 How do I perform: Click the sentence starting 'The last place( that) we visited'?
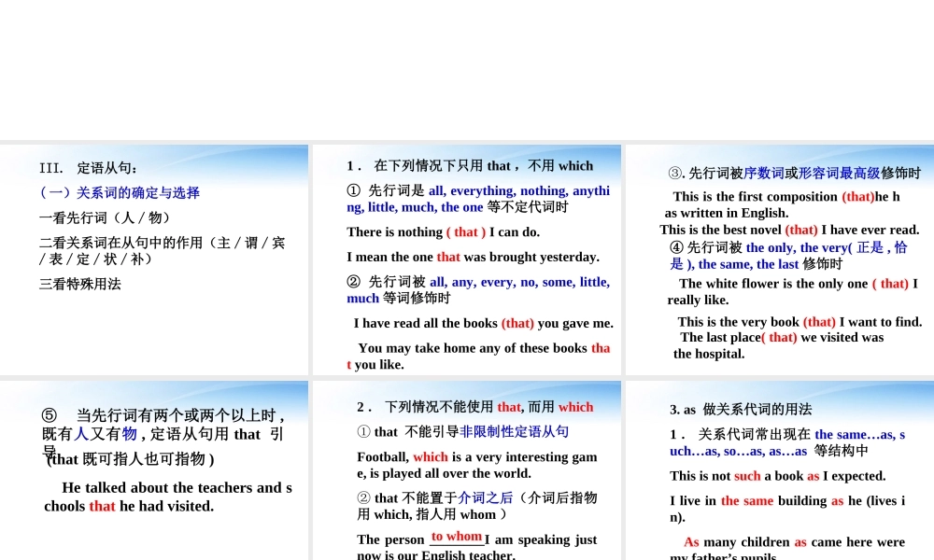(x=779, y=345)
